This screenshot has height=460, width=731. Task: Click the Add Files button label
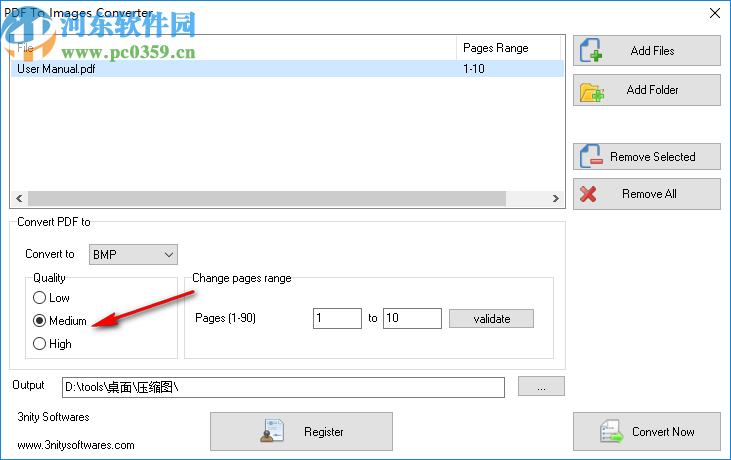click(x=652, y=51)
